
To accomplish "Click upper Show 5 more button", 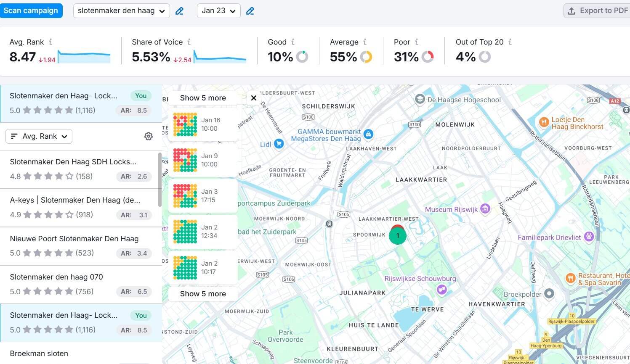I will (x=203, y=98).
